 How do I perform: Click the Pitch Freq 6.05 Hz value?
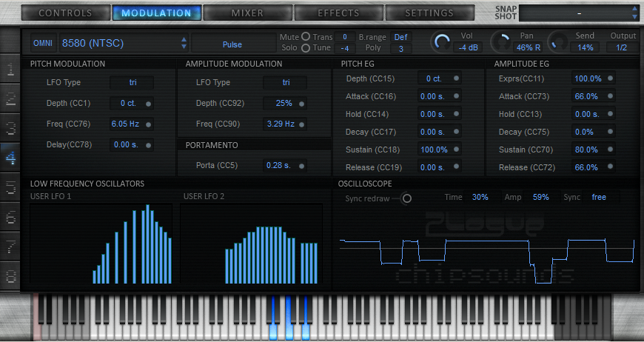click(x=125, y=124)
